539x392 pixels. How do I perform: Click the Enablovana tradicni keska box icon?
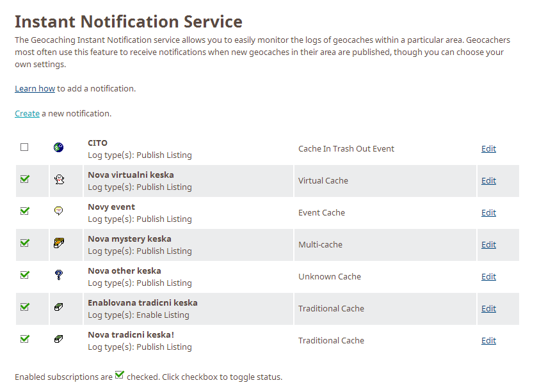pos(59,307)
